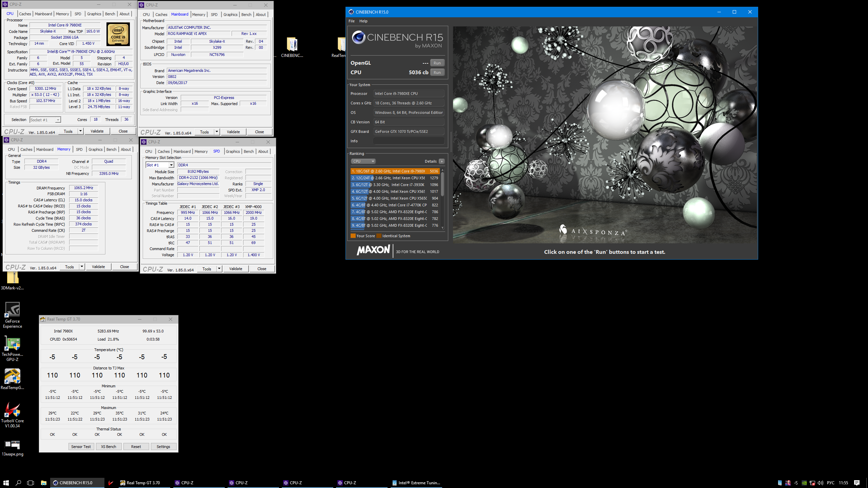Click ROG RAMPAGE VI APEX model field
The image size is (868, 488).
pyautogui.click(x=199, y=34)
